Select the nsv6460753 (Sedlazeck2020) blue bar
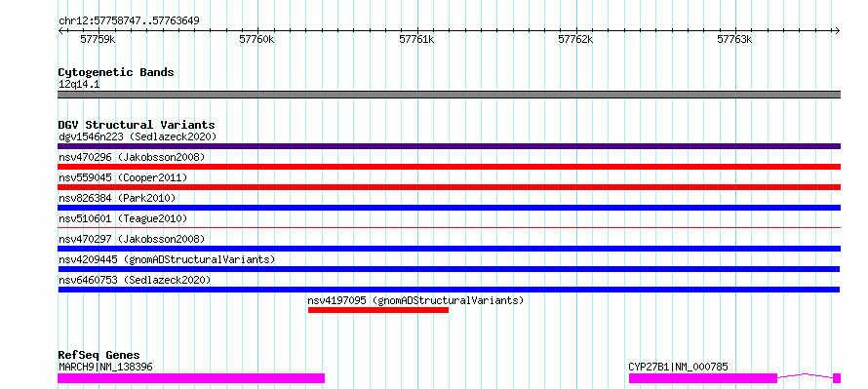This screenshot has height=389, width=868. pyautogui.click(x=449, y=290)
